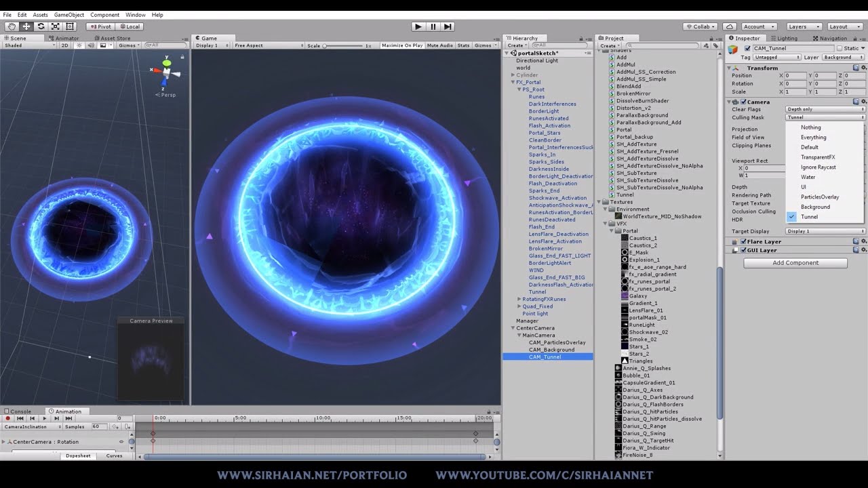This screenshot has width=868, height=488.
Task: Toggle the Pivot handle button
Action: point(100,26)
